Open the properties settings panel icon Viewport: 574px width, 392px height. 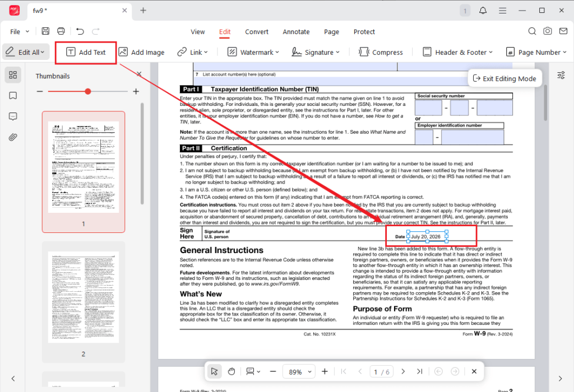pos(561,75)
